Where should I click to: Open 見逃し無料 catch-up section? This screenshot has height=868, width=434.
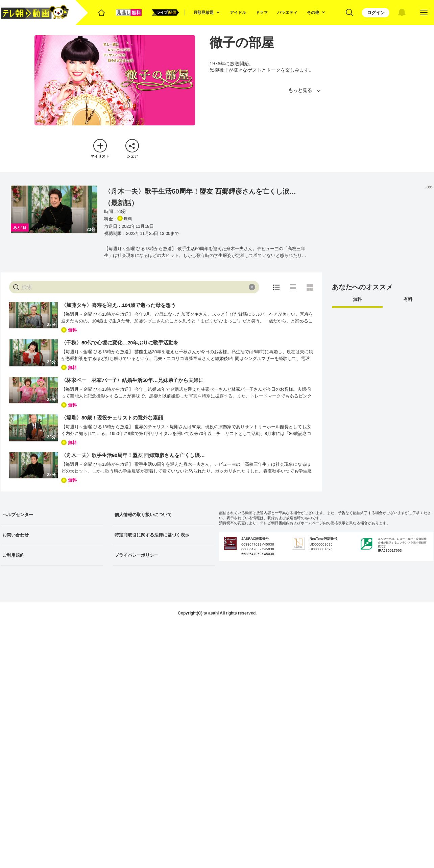129,13
